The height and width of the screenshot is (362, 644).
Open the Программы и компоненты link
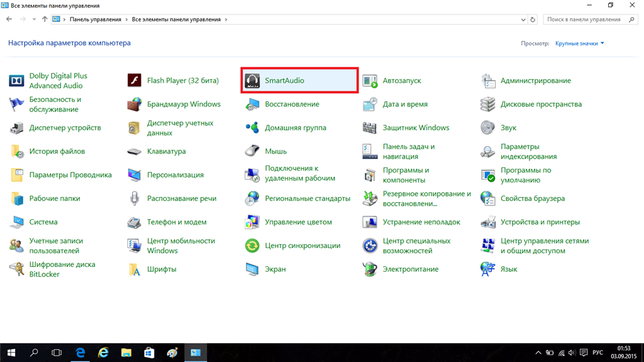tap(406, 175)
